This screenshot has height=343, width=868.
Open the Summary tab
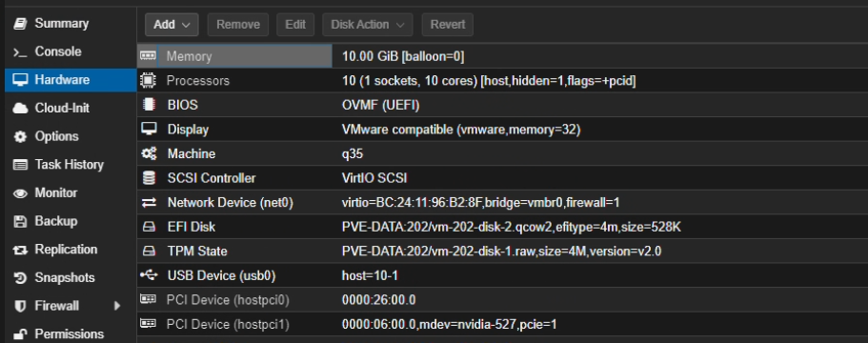(61, 23)
